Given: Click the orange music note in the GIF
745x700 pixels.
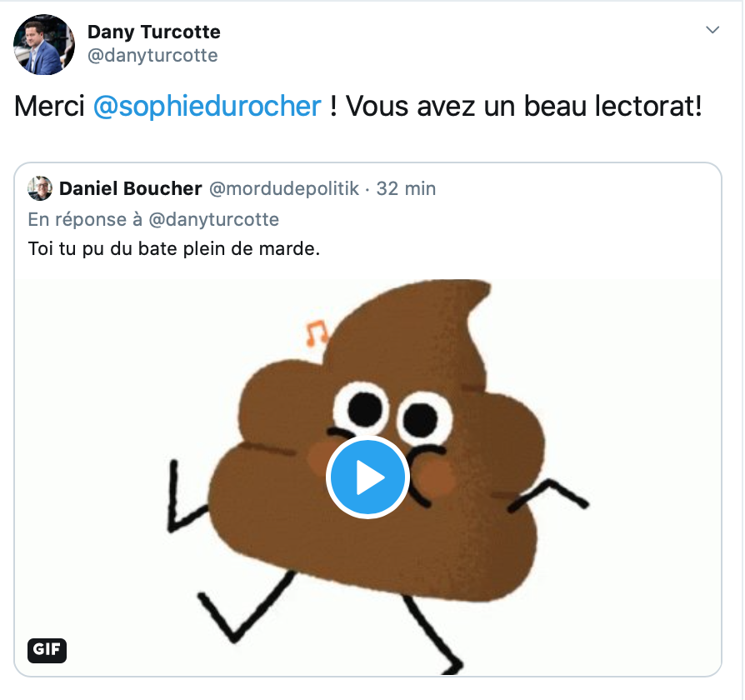Looking at the screenshot, I should [x=316, y=332].
